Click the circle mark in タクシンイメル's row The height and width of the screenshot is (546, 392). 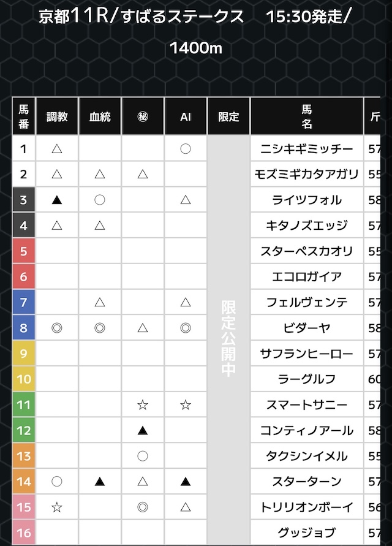[x=143, y=456]
